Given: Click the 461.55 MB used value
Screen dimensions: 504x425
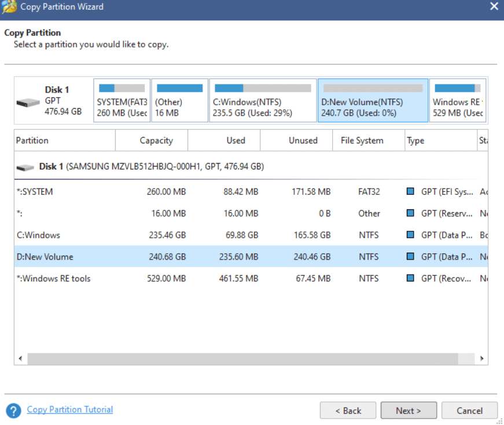Looking at the screenshot, I should (238, 278).
